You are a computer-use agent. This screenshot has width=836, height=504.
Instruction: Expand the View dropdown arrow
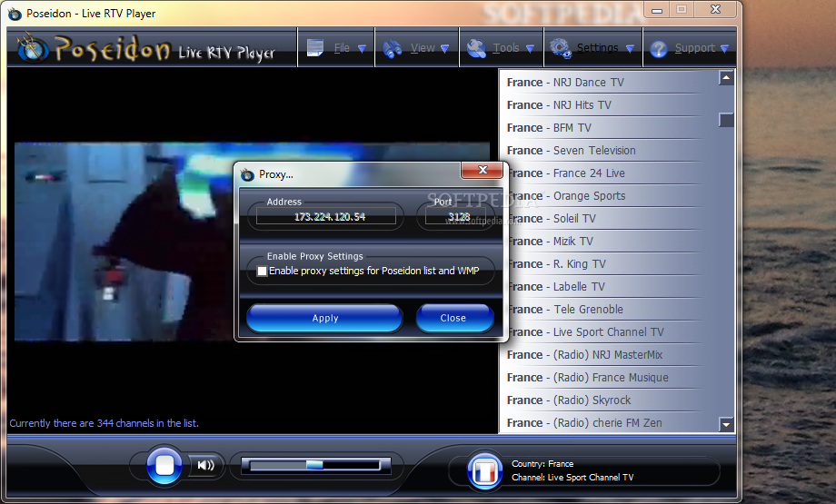tap(444, 48)
